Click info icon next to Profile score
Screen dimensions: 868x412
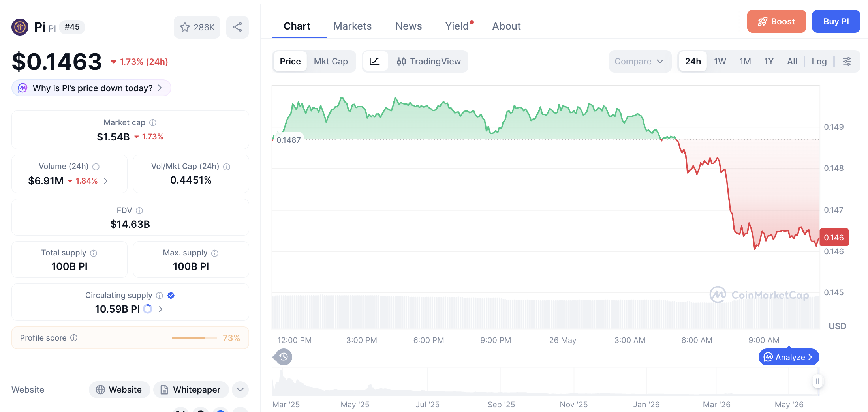[x=74, y=338]
